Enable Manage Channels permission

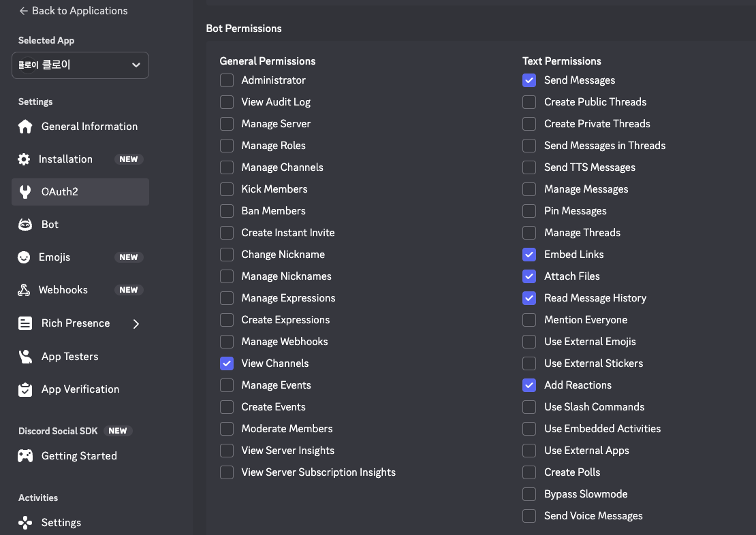point(227,167)
